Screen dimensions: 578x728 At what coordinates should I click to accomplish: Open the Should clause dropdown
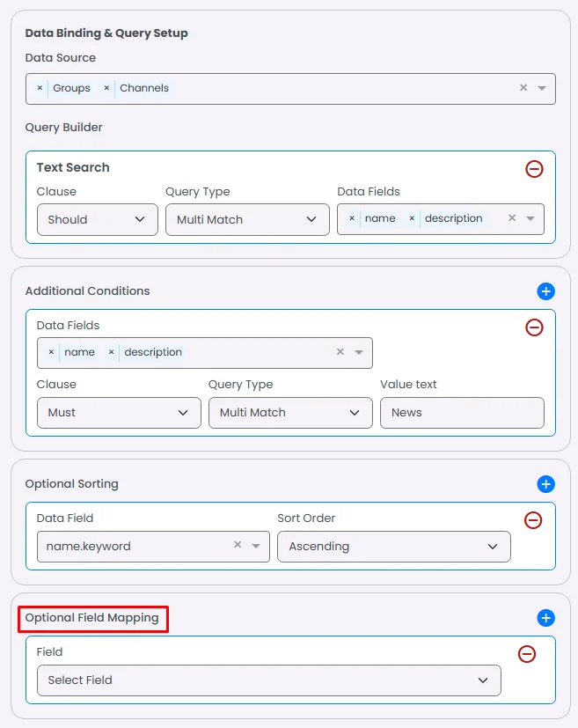(97, 219)
